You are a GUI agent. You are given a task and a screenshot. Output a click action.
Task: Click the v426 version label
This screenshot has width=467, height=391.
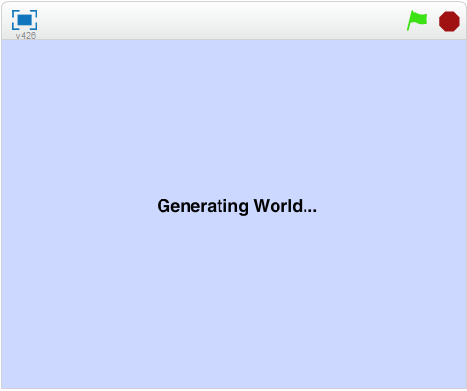26,35
